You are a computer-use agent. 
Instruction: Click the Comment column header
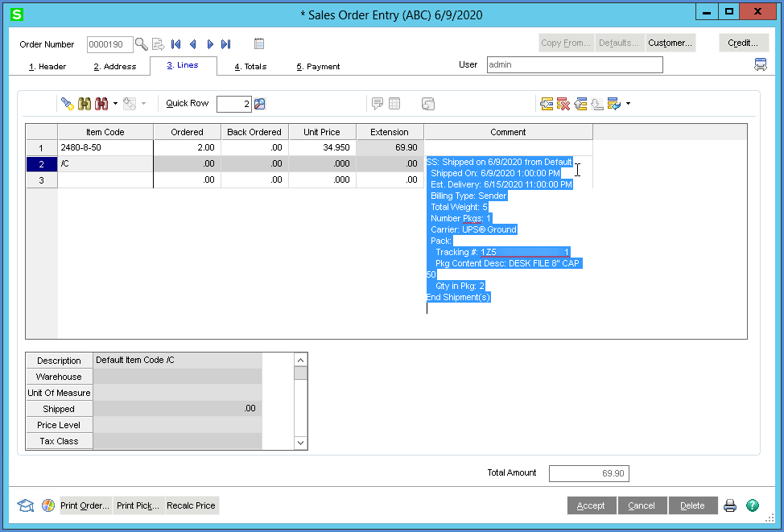[508, 132]
